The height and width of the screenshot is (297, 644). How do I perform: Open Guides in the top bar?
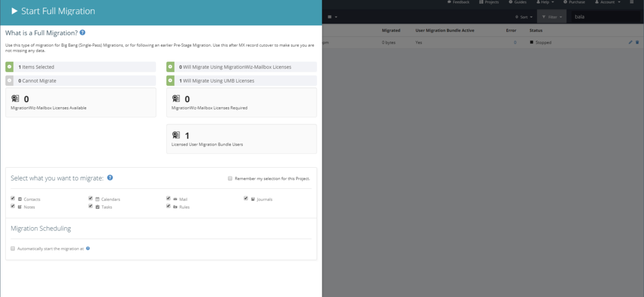(x=517, y=2)
